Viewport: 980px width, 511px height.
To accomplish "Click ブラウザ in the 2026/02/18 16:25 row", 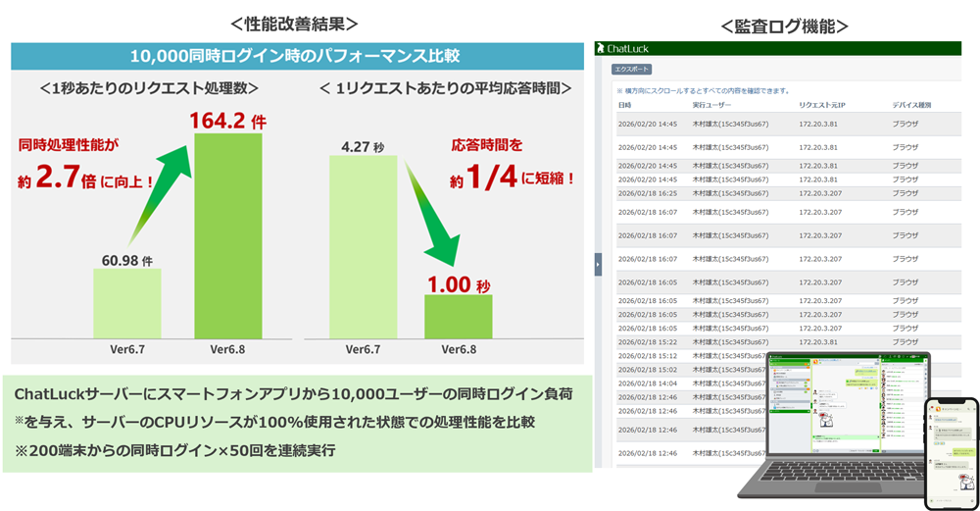I will click(x=905, y=193).
